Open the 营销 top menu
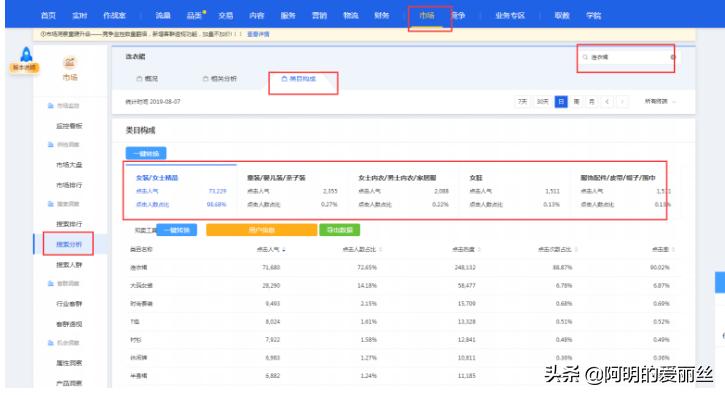The image size is (725, 395). (319, 16)
